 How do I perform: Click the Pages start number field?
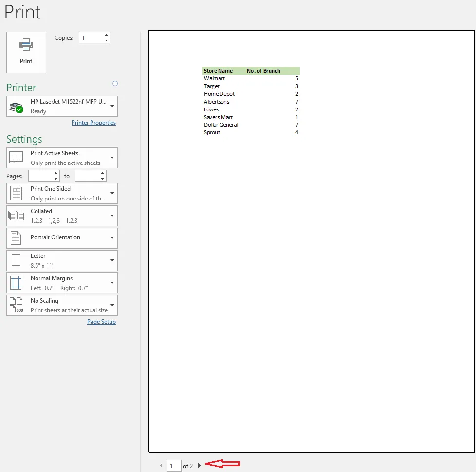(41, 176)
